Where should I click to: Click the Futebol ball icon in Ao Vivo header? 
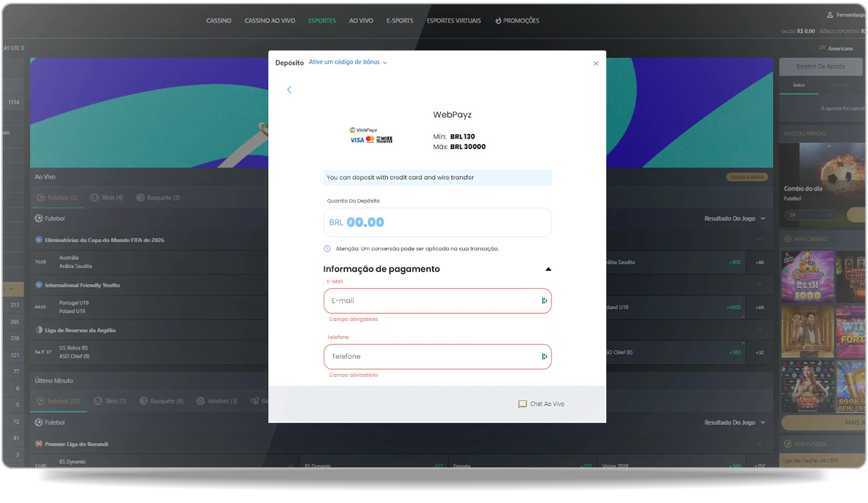[x=39, y=219]
